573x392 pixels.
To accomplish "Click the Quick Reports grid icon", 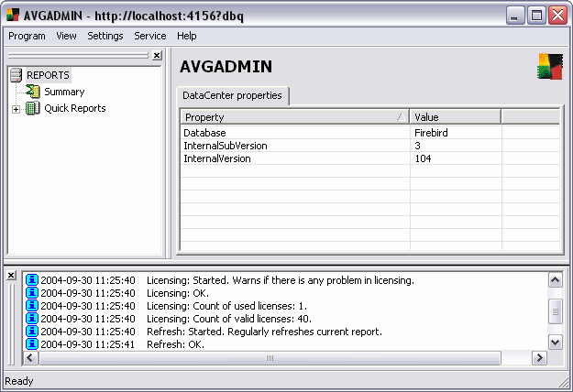I will click(x=33, y=108).
